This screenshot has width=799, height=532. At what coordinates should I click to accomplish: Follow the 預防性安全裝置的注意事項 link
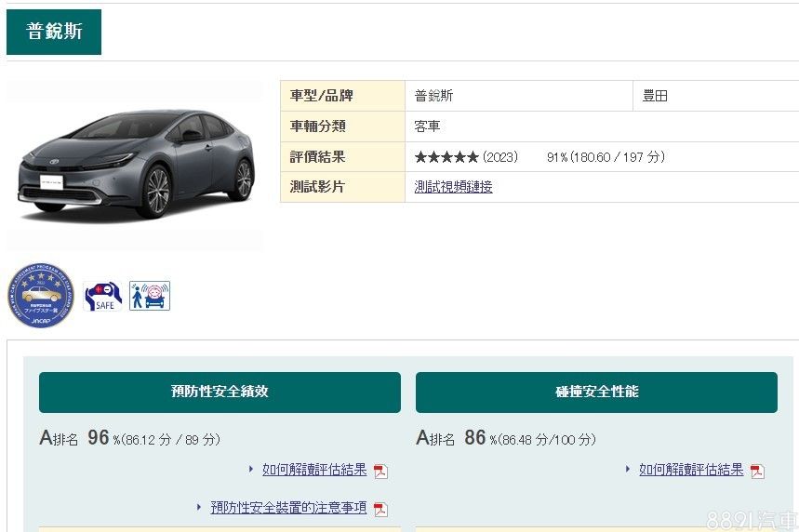288,508
